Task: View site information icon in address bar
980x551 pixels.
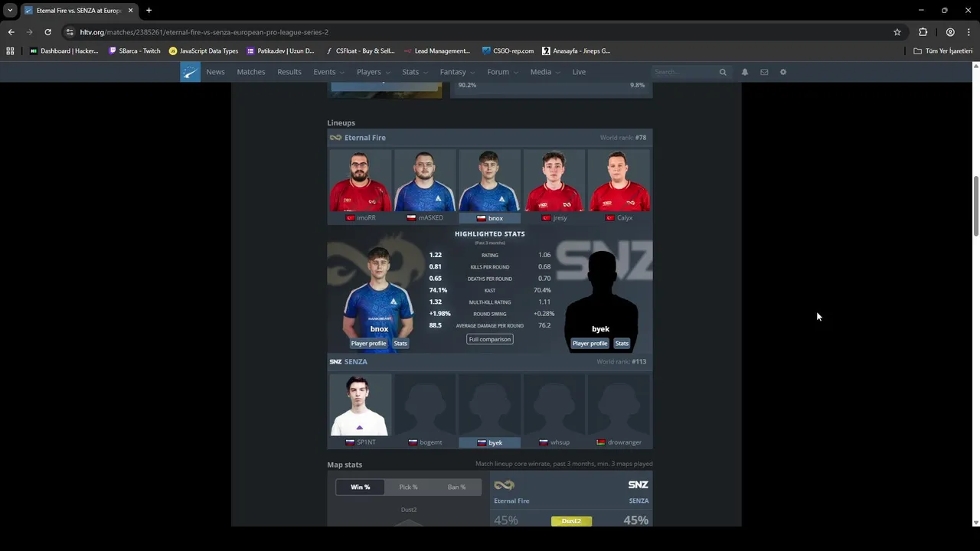Action: [x=70, y=32]
